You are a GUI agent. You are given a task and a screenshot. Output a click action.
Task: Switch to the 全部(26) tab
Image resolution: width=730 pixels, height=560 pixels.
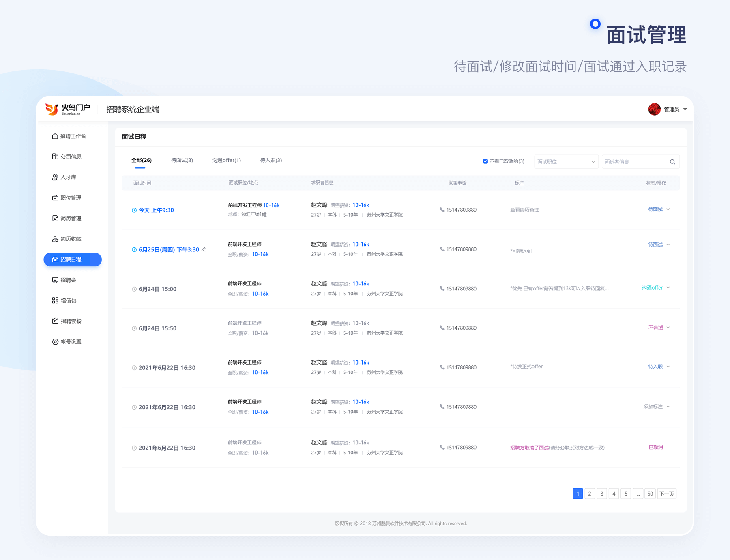pos(142,160)
